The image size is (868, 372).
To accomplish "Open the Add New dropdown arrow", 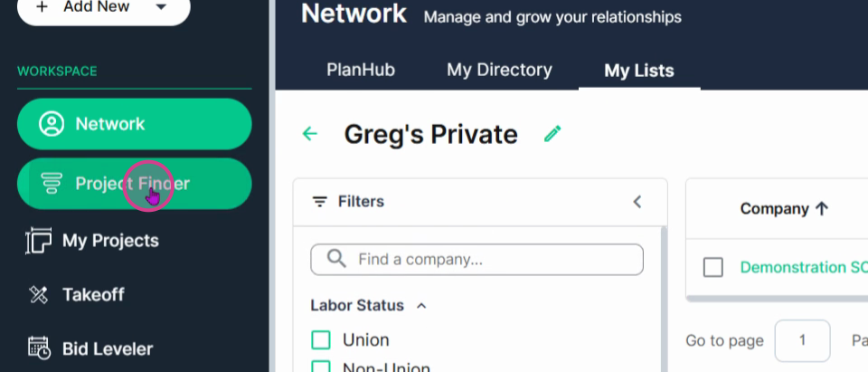I will click(161, 7).
